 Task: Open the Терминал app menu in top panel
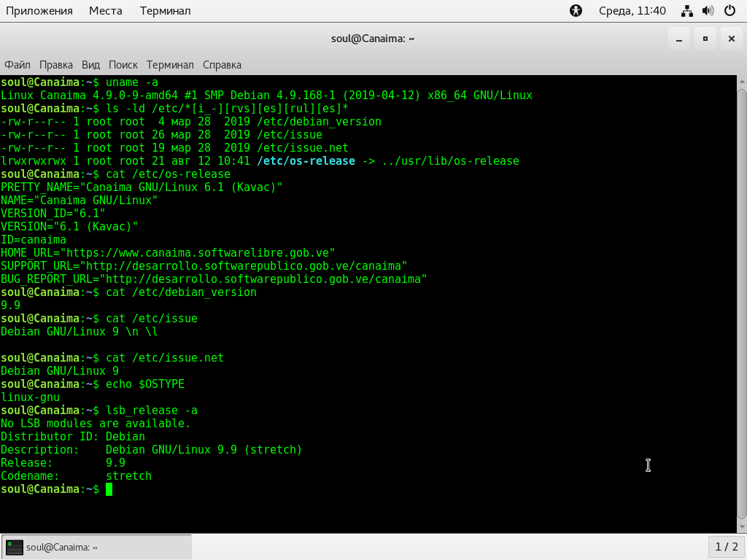pos(166,10)
